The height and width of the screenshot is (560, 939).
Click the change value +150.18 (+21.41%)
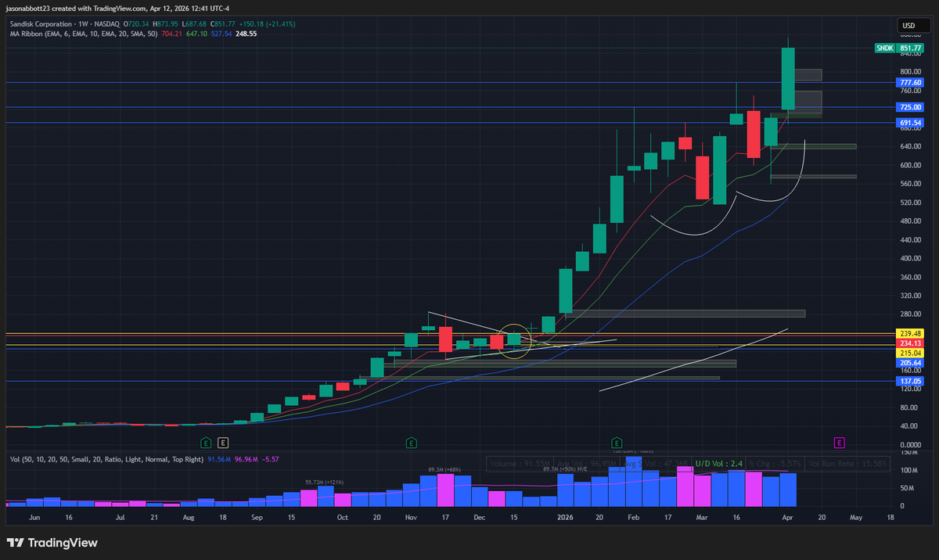pos(268,23)
